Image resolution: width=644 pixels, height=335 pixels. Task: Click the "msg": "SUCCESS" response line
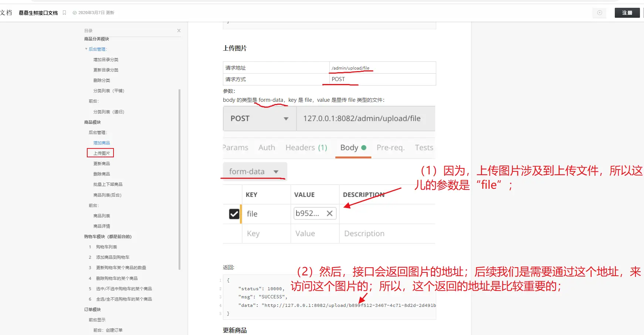tap(263, 297)
